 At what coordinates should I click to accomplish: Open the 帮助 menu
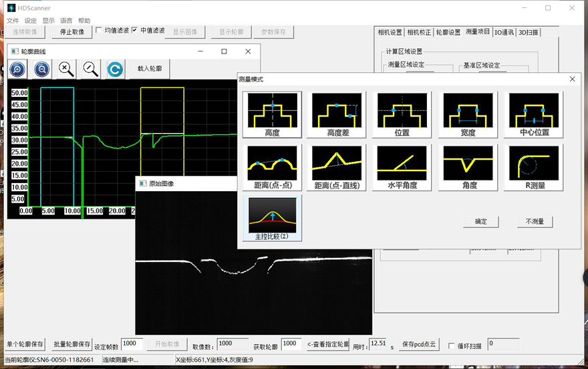point(84,21)
